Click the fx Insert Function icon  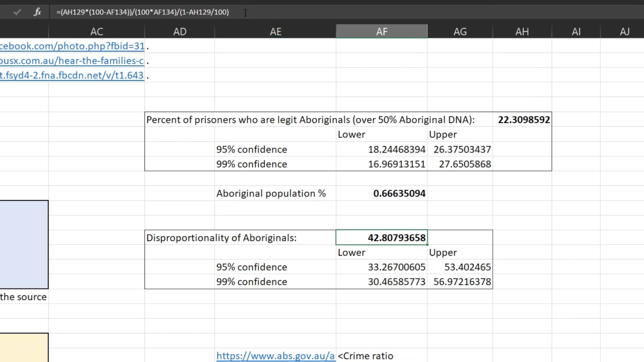37,12
